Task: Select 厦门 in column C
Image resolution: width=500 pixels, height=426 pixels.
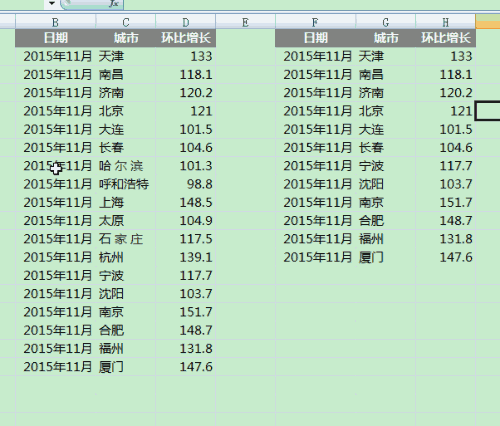Action: (x=126, y=367)
